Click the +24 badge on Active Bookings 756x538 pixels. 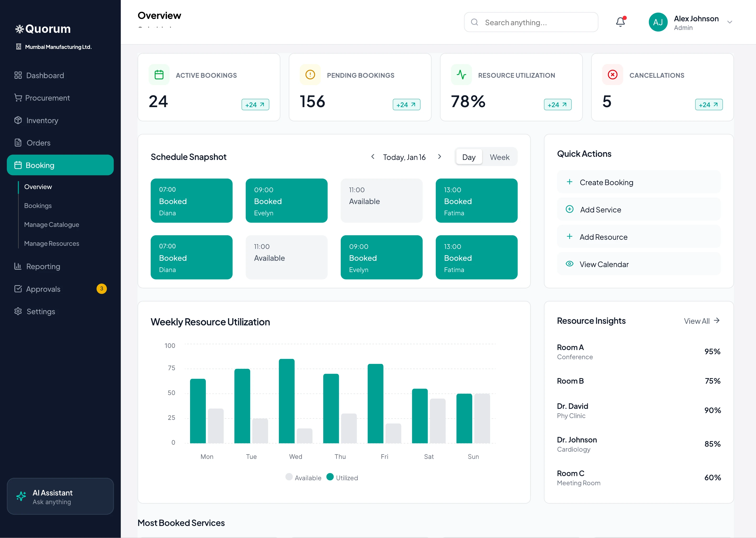click(x=255, y=105)
